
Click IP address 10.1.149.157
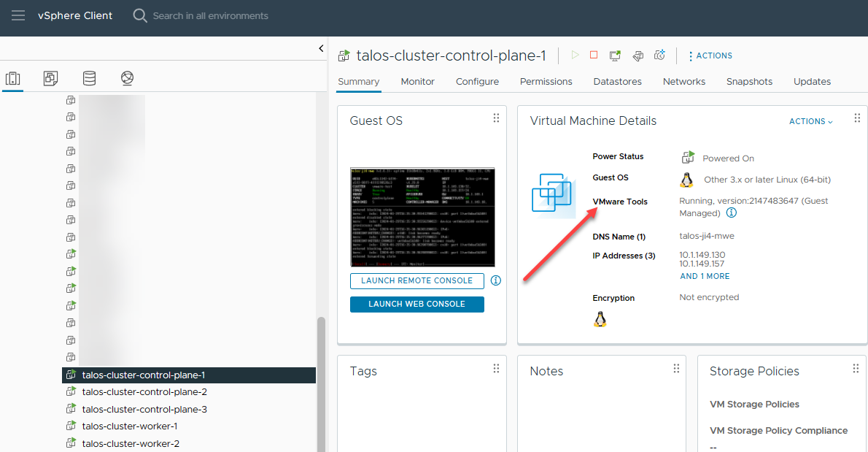702,264
